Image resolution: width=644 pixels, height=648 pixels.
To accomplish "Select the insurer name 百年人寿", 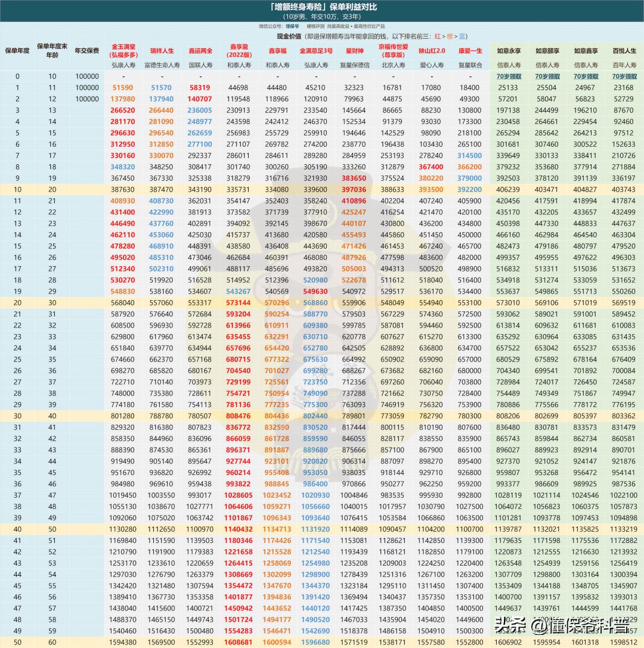I will pos(624,65).
